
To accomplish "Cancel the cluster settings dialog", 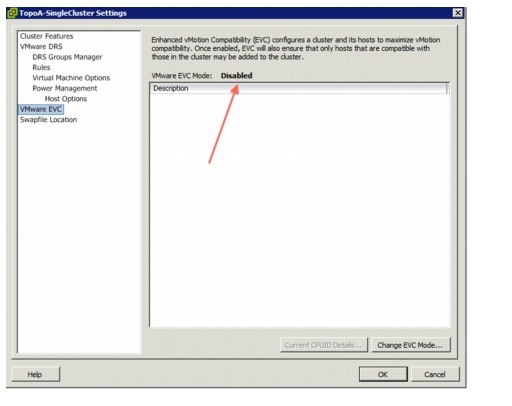I will click(x=435, y=374).
